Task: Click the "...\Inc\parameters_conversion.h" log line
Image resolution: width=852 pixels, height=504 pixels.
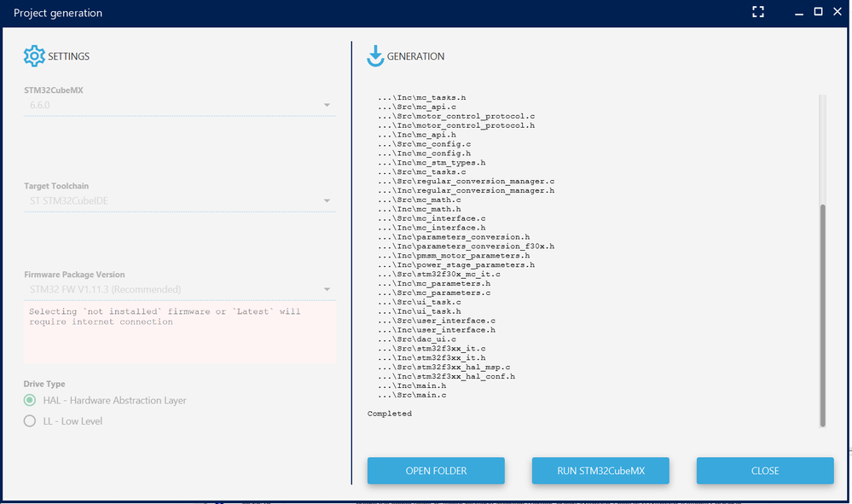Action: (x=454, y=237)
